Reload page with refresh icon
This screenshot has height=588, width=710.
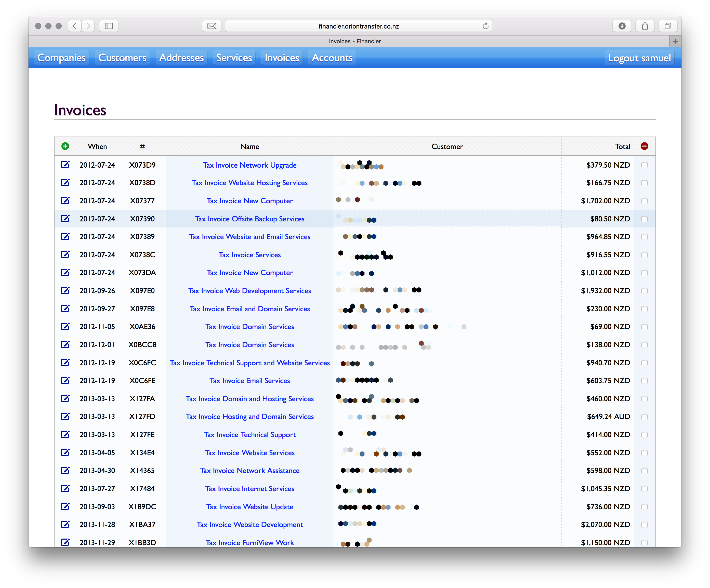[485, 26]
